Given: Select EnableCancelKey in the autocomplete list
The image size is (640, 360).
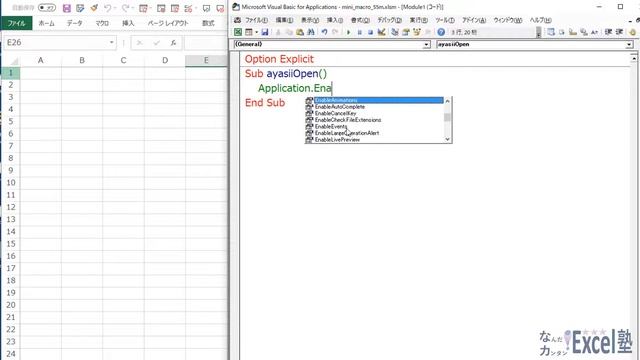Looking at the screenshot, I should (374, 113).
